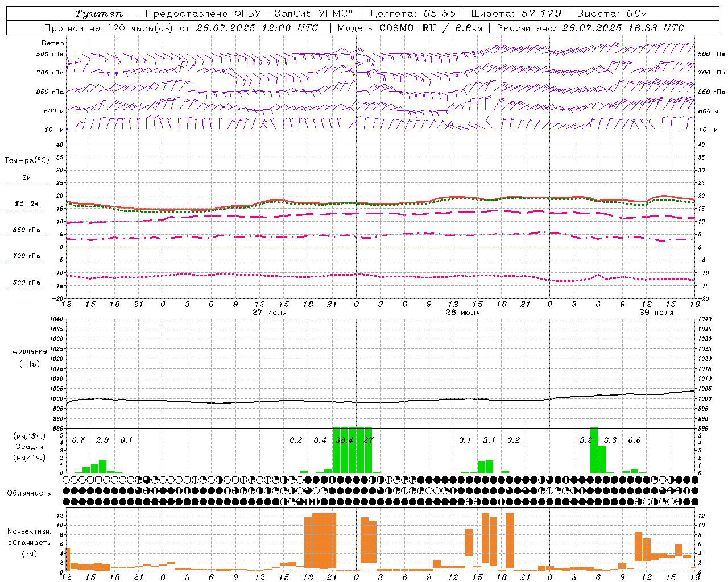The height and width of the screenshot is (582, 728).
Task: Click '500 гПа' in the temperature legend
Action: point(27,282)
